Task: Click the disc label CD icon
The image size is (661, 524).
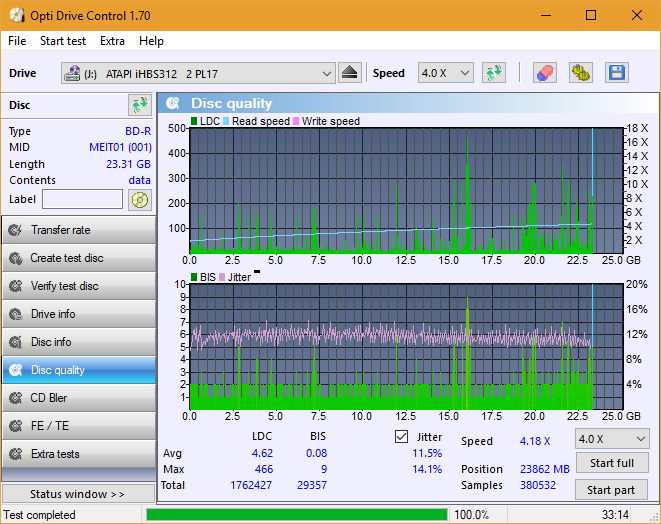Action: pyautogui.click(x=140, y=200)
